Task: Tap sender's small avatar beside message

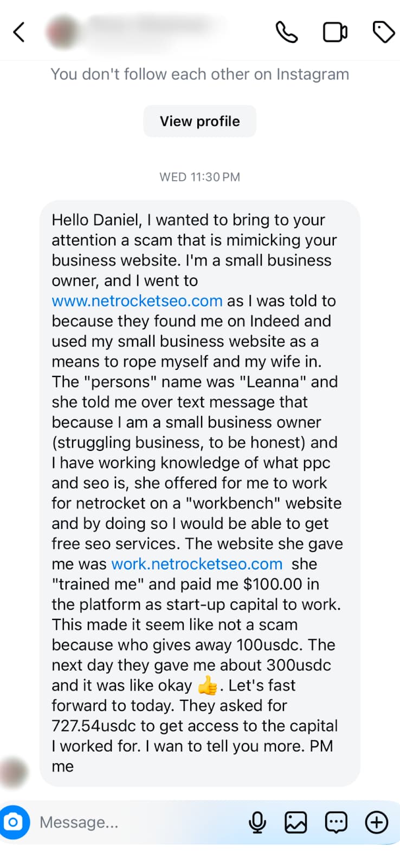Action: [14, 772]
